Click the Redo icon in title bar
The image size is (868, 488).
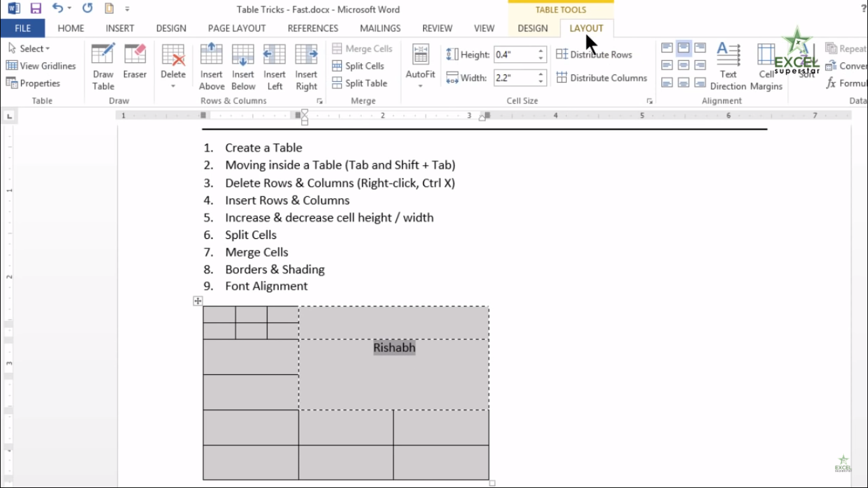[x=88, y=9]
